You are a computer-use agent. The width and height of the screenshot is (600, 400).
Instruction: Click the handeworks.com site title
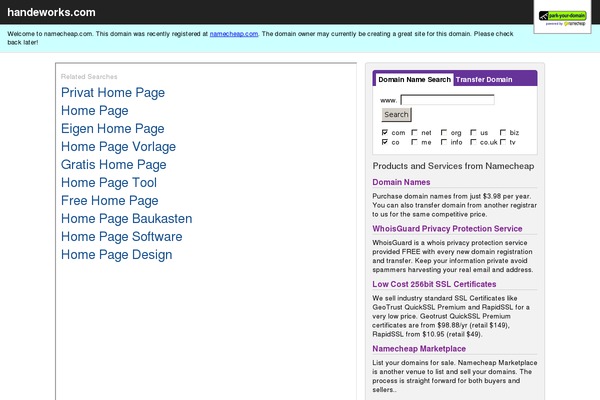51,12
